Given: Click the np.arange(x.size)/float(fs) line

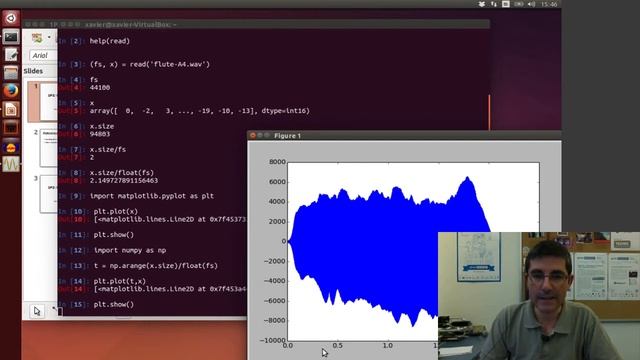Looking at the screenshot, I should click(156, 266).
